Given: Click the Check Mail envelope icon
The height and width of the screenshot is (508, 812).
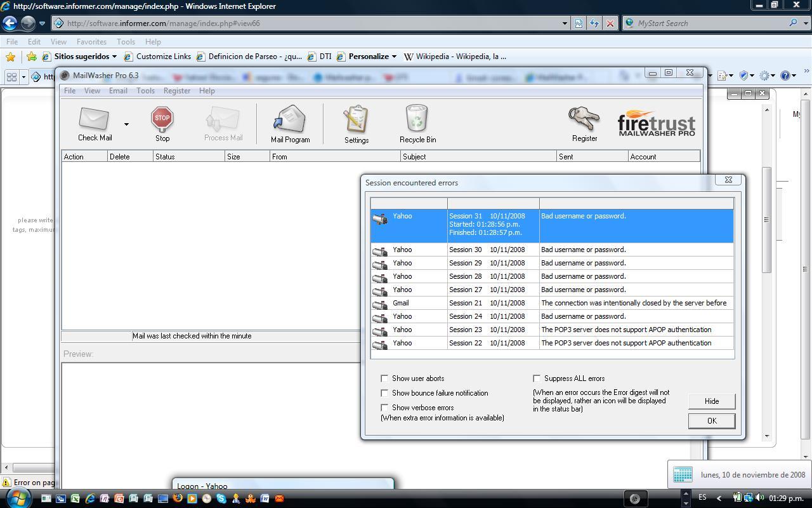Looking at the screenshot, I should (94, 119).
